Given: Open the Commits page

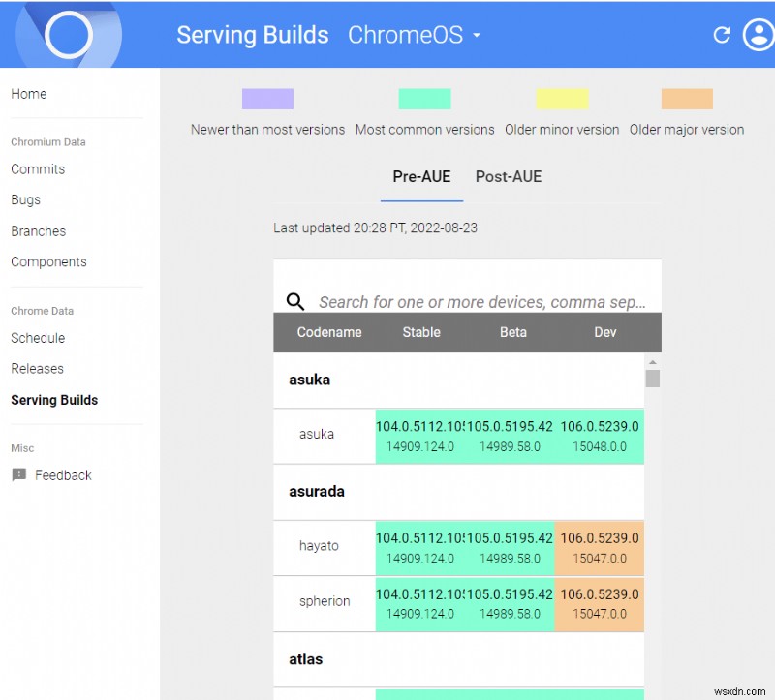Looking at the screenshot, I should (38, 168).
